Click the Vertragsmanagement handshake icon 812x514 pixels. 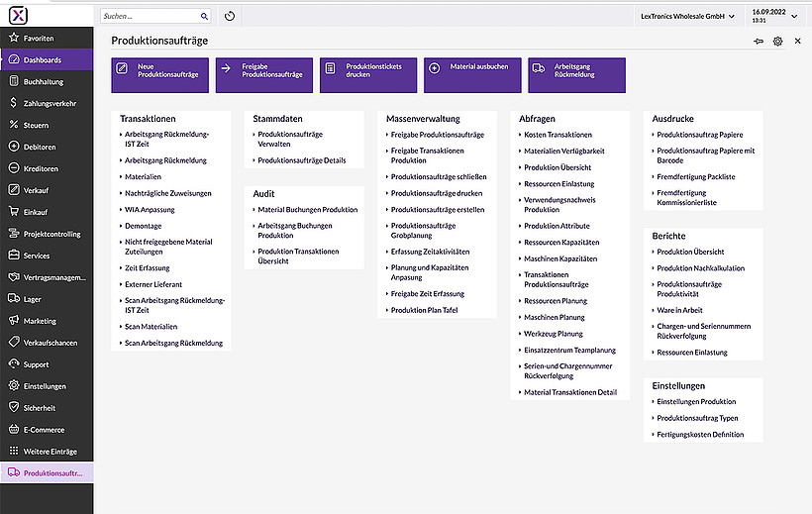point(14,277)
